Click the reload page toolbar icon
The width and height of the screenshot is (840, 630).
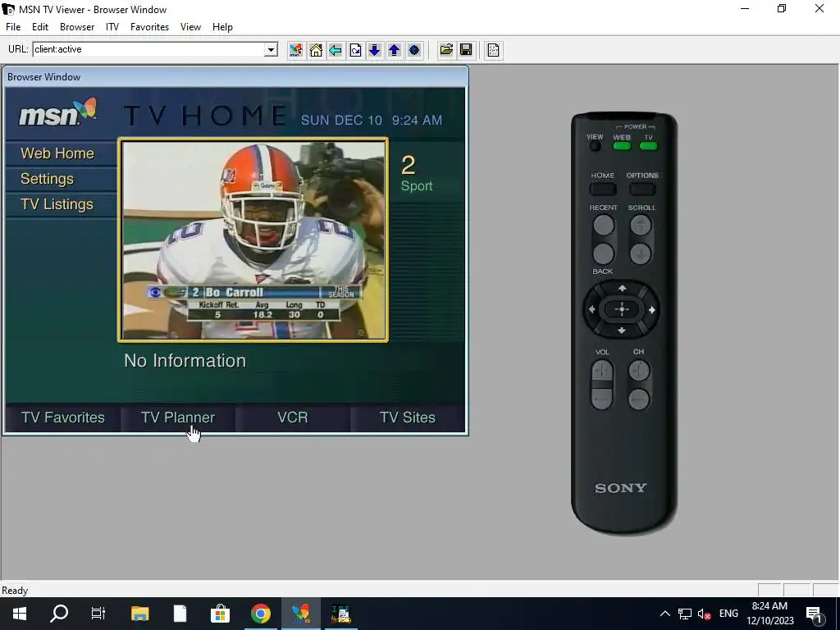click(x=355, y=50)
